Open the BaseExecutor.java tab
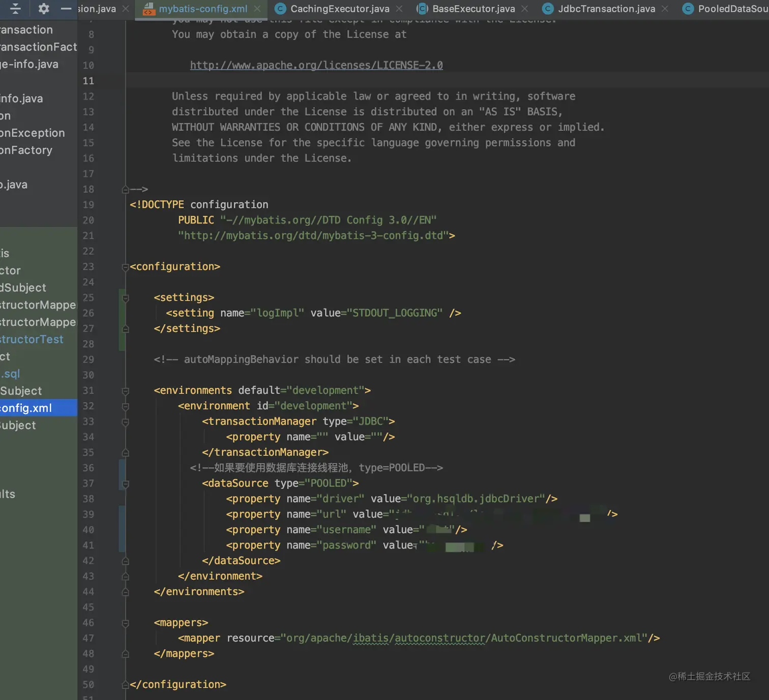 pyautogui.click(x=474, y=9)
